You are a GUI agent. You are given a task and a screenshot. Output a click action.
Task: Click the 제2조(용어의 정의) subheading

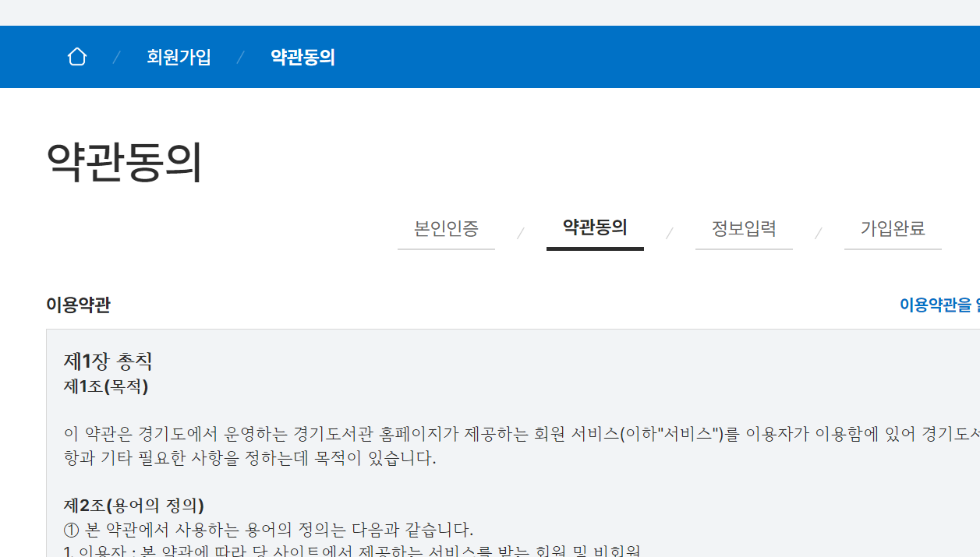(x=134, y=506)
